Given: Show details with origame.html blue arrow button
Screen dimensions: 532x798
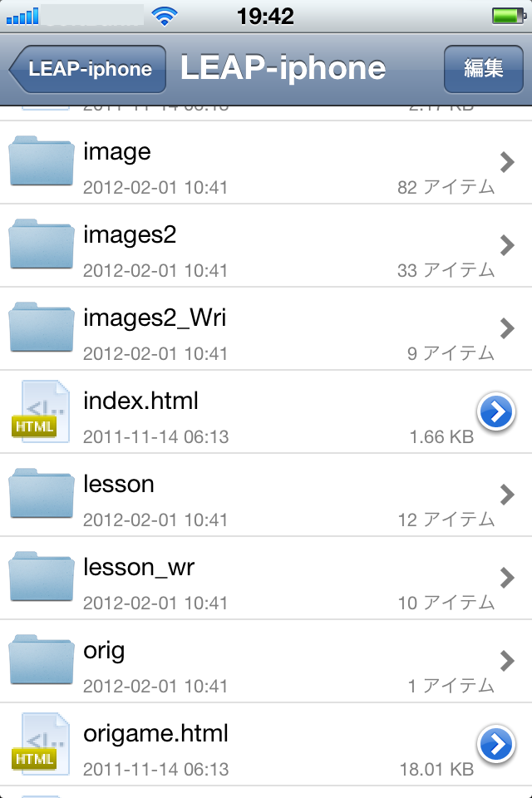Looking at the screenshot, I should 496,744.
